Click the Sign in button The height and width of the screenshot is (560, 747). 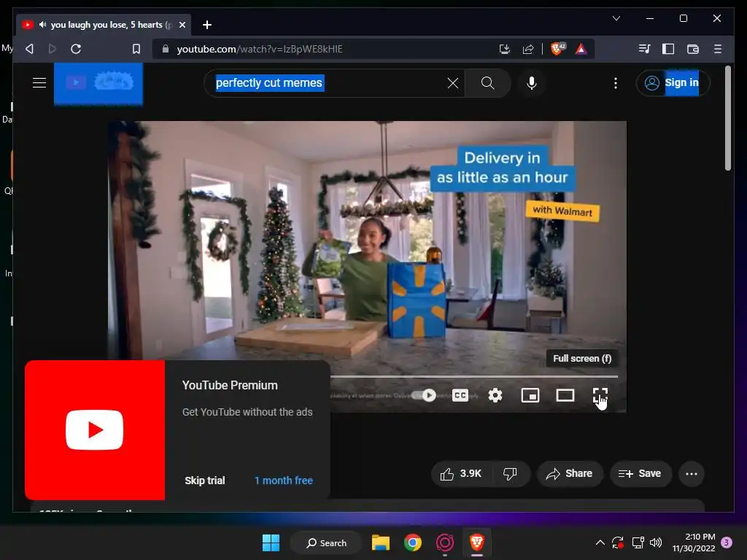[x=673, y=83]
